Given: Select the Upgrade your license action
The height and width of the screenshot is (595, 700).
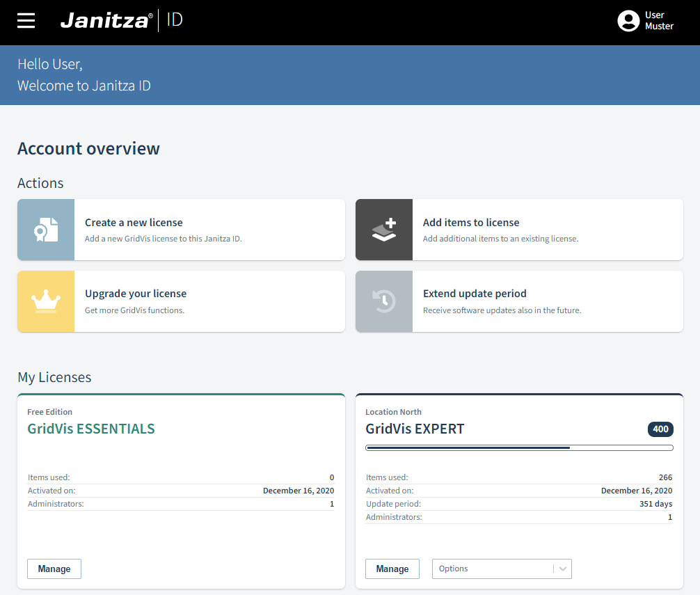Looking at the screenshot, I should (x=181, y=301).
